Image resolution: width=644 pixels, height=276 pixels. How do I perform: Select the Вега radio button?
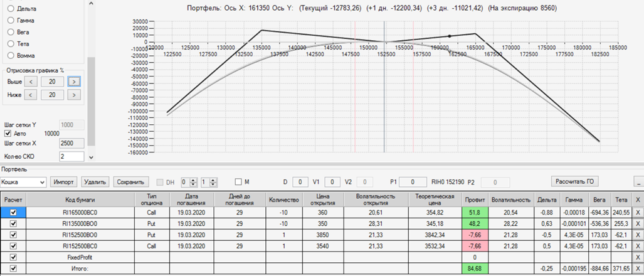pyautogui.click(x=11, y=32)
